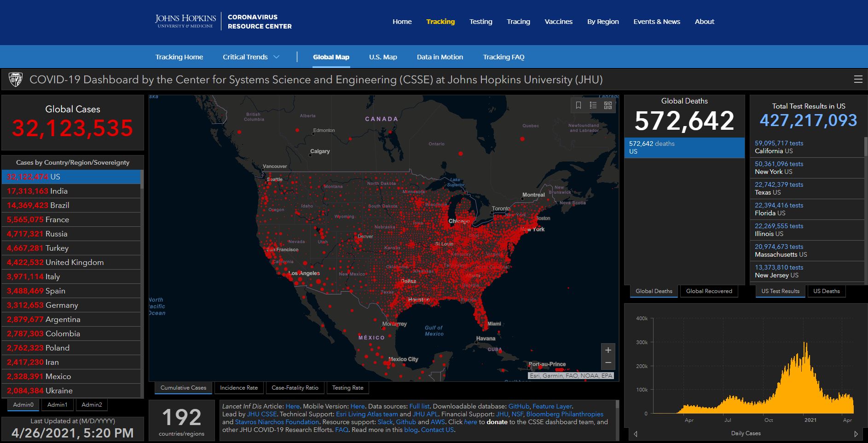This screenshot has height=443, width=868.
Task: Switch to the Admin2 tab
Action: (92, 405)
